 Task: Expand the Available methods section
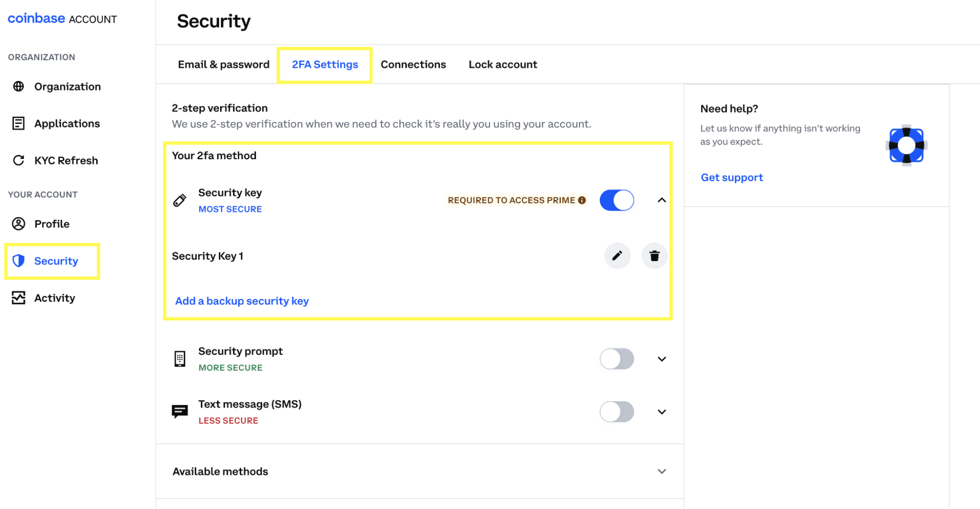661,471
